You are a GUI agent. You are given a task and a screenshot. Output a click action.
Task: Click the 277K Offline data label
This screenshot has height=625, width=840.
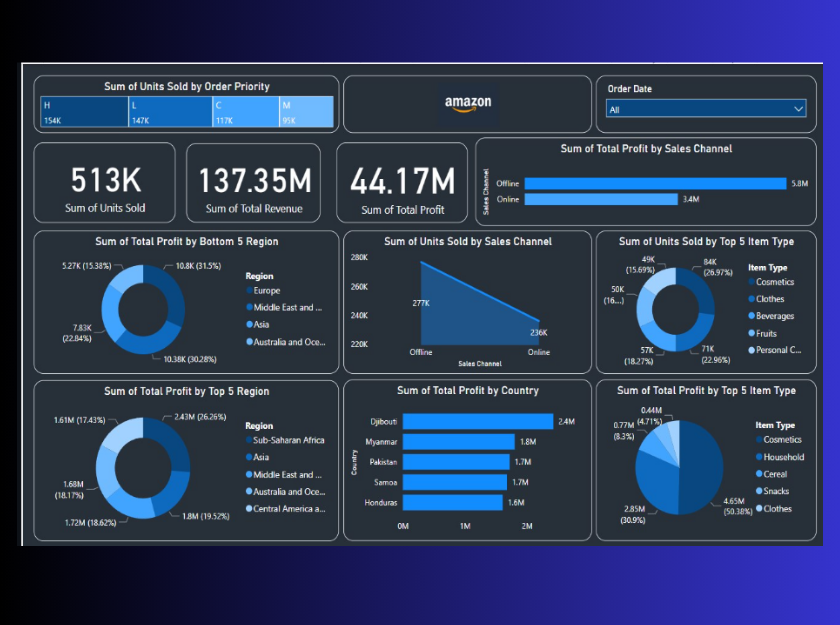point(421,303)
